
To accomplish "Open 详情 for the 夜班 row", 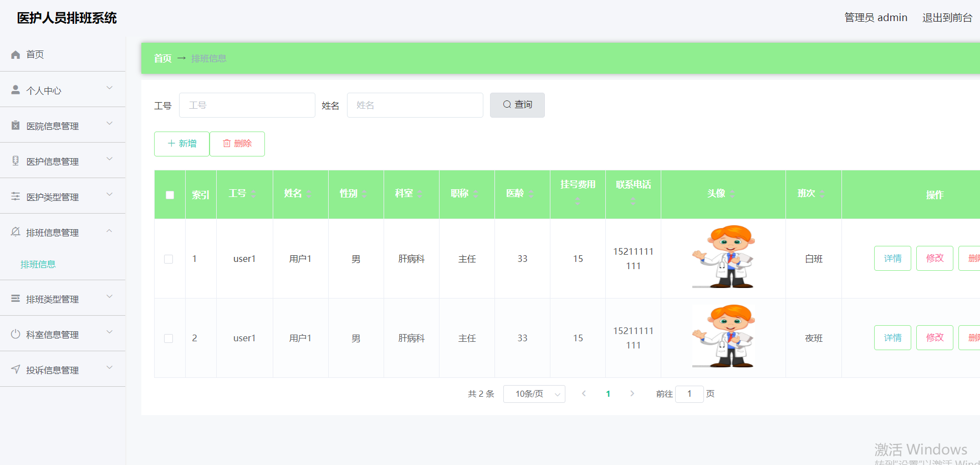I will point(892,337).
